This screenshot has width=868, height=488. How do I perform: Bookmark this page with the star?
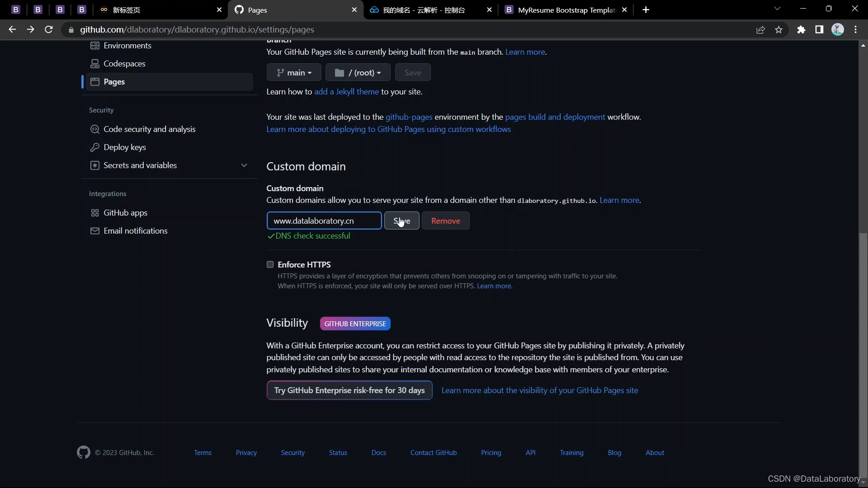pyautogui.click(x=778, y=30)
